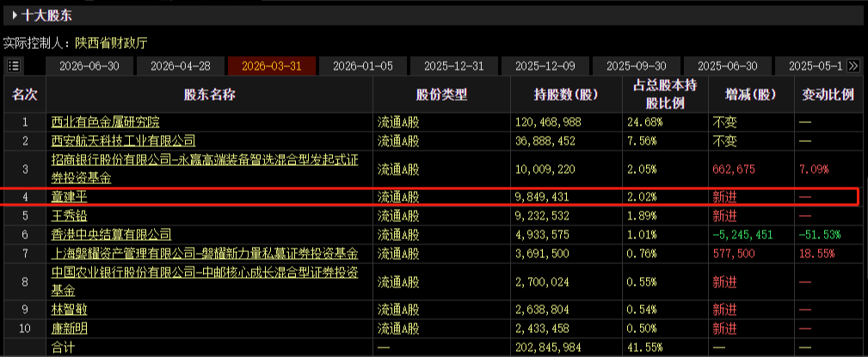The width and height of the screenshot is (868, 357).
Task: Click the total 41.55% ownership percentage
Action: (643, 347)
